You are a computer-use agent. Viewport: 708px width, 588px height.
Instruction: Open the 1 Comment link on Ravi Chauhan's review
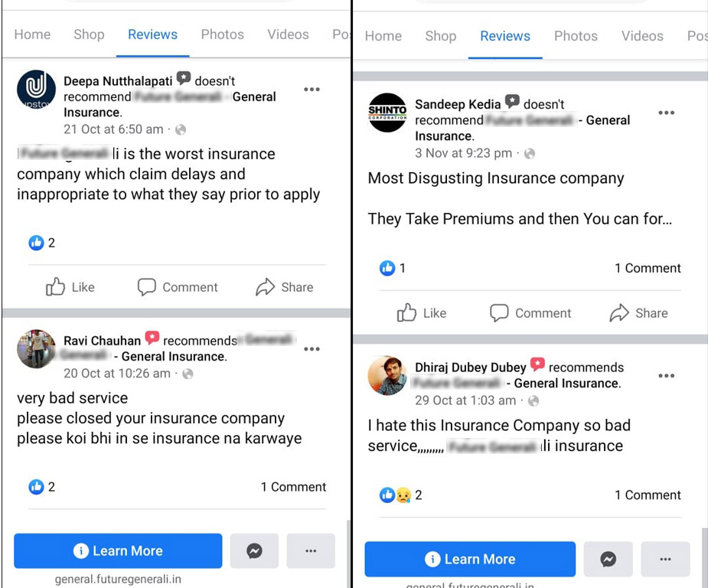pyautogui.click(x=293, y=487)
